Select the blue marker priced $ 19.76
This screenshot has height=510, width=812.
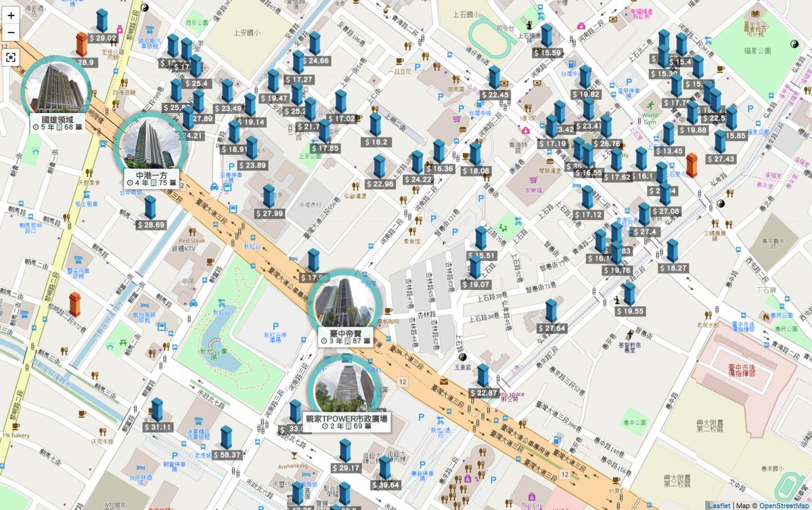616,253
